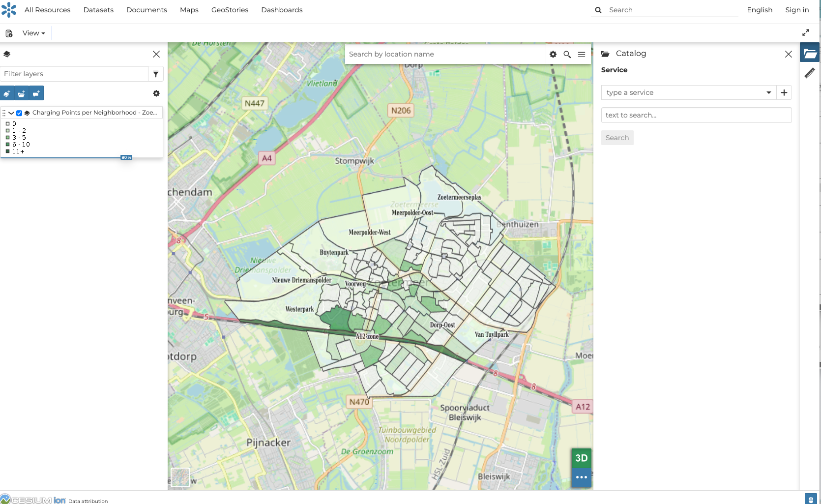Click the map search magnifier icon
This screenshot has height=504, width=821.
pos(567,54)
